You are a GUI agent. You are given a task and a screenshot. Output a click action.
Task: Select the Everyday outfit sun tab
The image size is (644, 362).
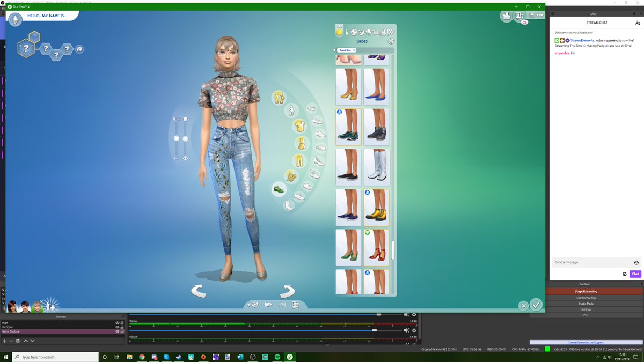click(x=339, y=32)
